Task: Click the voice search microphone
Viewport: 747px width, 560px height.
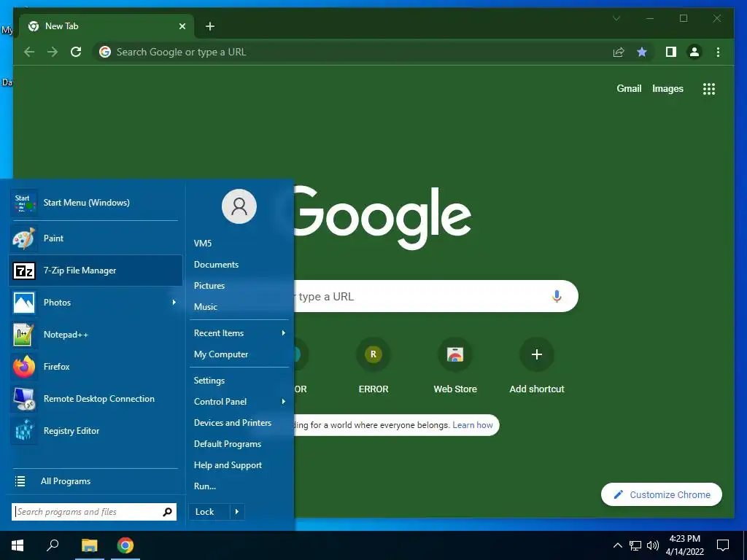Action: coord(557,296)
